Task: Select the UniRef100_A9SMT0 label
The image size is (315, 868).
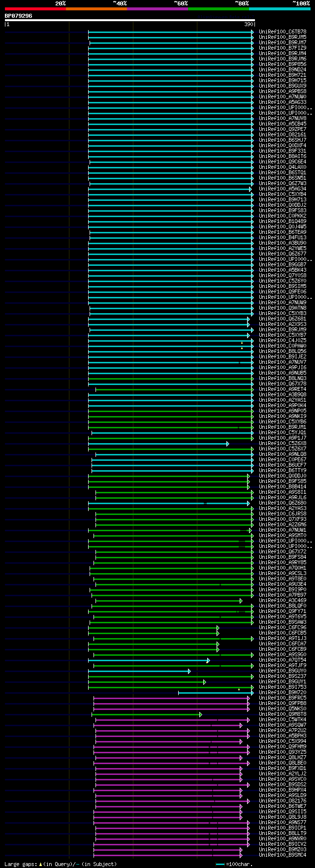Action: pyautogui.click(x=283, y=535)
